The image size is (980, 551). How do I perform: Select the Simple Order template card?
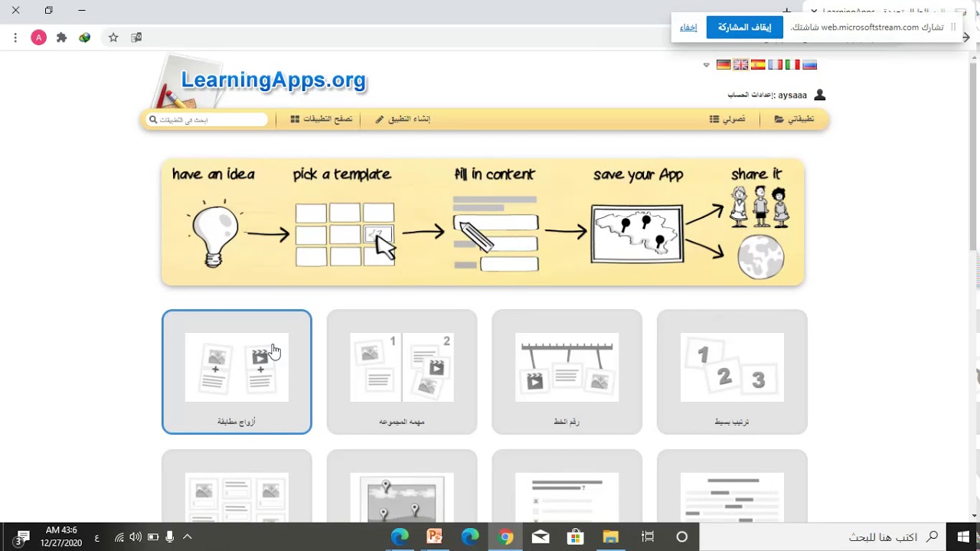732,372
